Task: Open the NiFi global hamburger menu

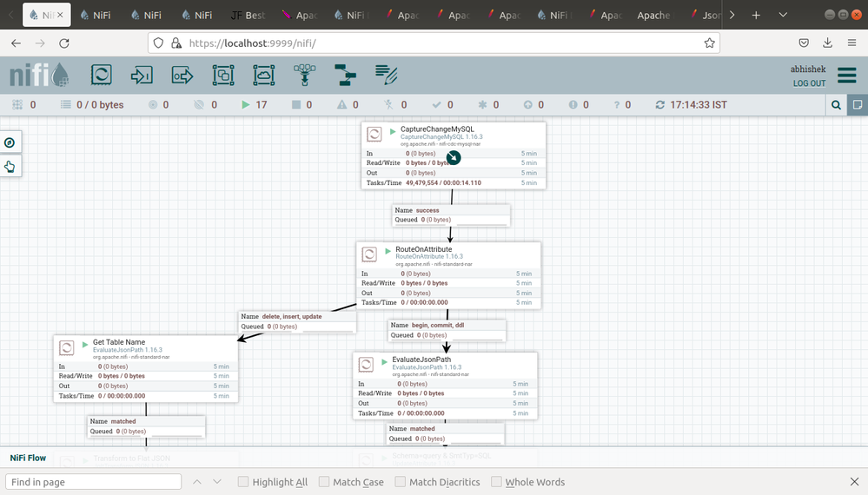Action: tap(847, 76)
